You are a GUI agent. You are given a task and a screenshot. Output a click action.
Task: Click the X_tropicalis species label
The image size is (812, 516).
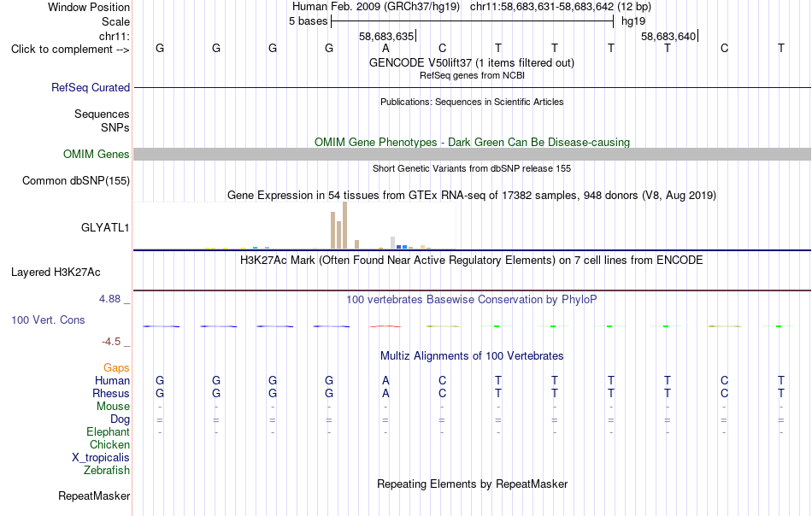point(101,458)
